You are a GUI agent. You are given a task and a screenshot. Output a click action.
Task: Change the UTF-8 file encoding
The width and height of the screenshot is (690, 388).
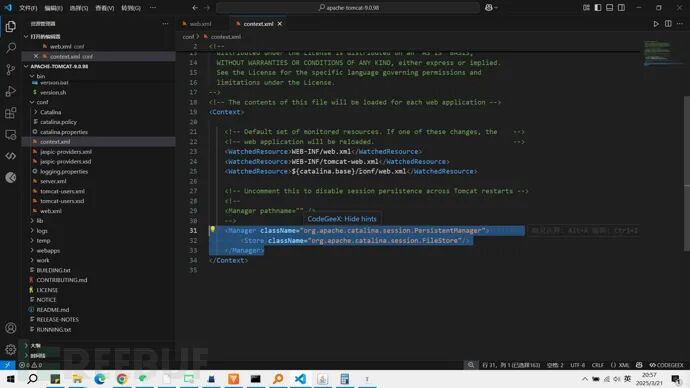[578, 365]
